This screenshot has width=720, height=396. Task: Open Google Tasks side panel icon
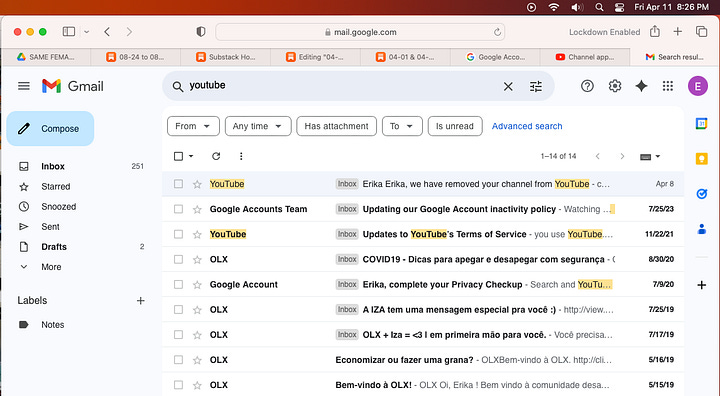point(701,194)
